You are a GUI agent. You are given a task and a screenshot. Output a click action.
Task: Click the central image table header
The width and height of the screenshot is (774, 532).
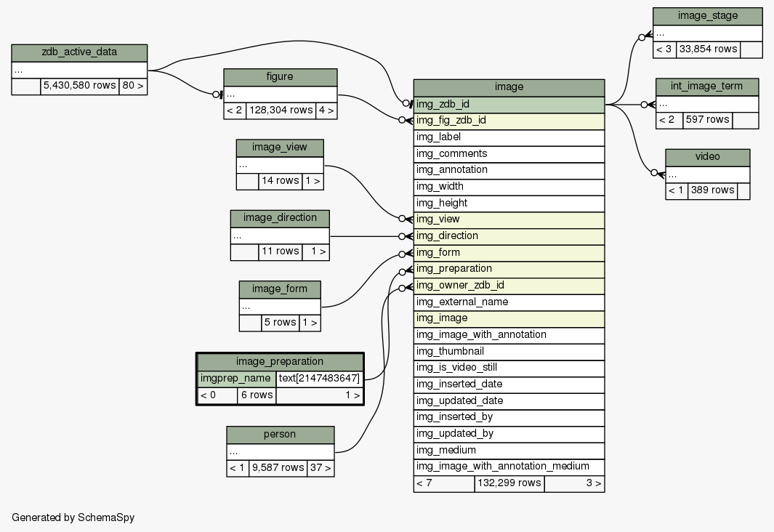(x=509, y=87)
